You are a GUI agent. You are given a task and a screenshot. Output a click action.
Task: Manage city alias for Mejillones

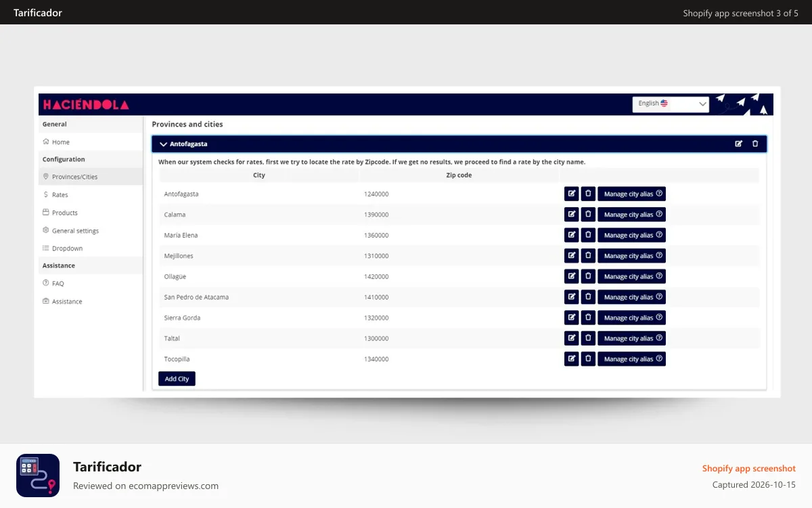tap(631, 256)
